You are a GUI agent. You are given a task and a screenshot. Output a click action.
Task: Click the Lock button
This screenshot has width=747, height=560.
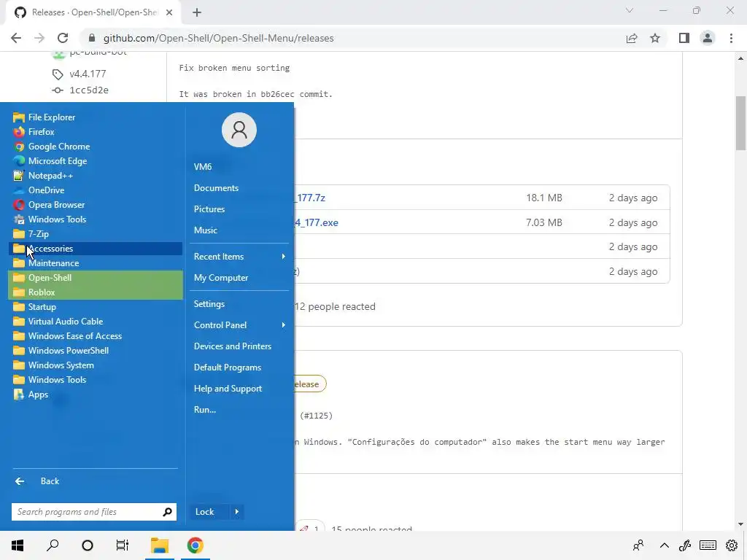pos(209,512)
